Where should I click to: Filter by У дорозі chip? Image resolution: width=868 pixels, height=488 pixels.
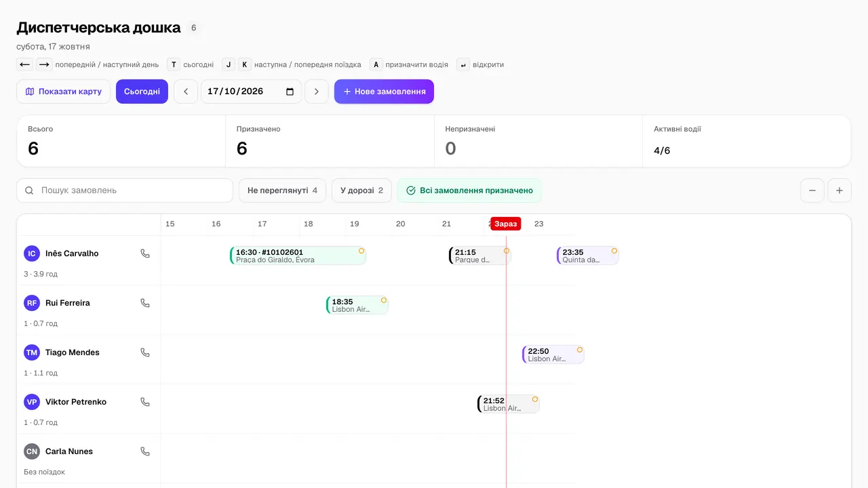click(361, 190)
